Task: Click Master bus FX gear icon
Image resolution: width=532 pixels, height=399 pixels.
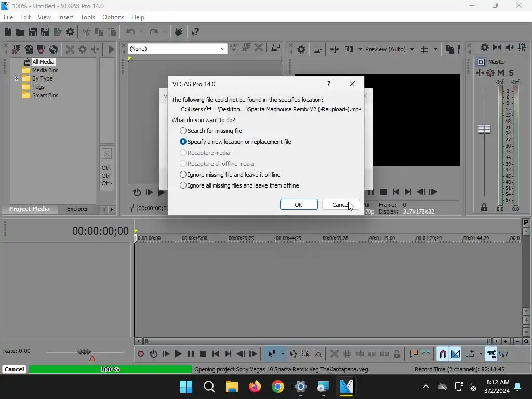Action: click(490, 73)
